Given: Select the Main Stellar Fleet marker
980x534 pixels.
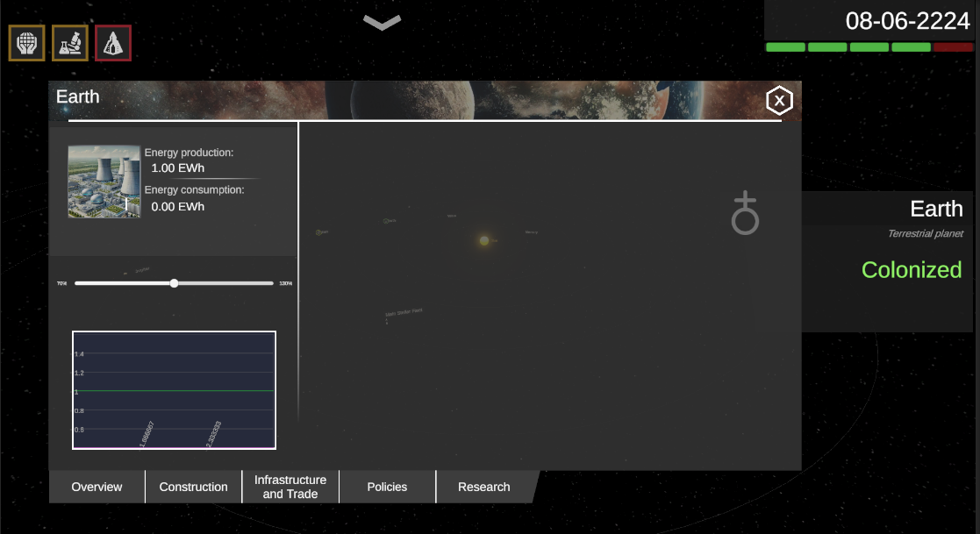Looking at the screenshot, I should click(x=404, y=311).
